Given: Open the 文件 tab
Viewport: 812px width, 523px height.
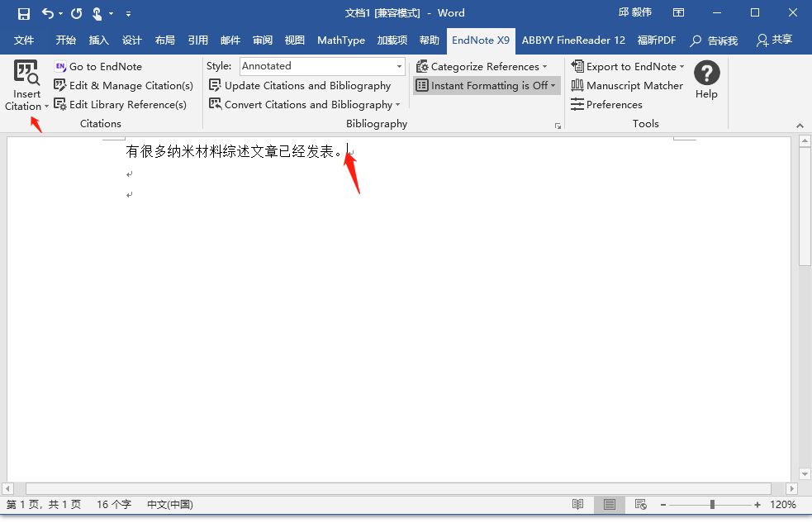Looking at the screenshot, I should (x=24, y=40).
